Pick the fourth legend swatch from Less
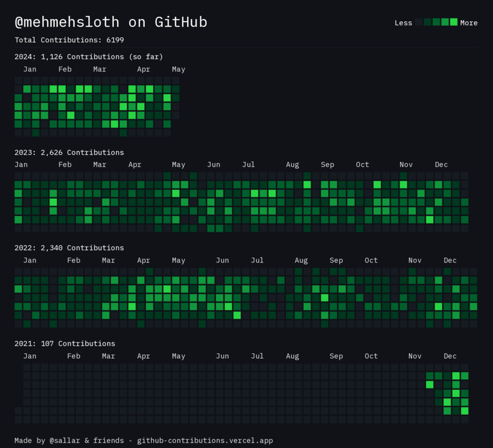The image size is (493, 448). click(x=445, y=22)
